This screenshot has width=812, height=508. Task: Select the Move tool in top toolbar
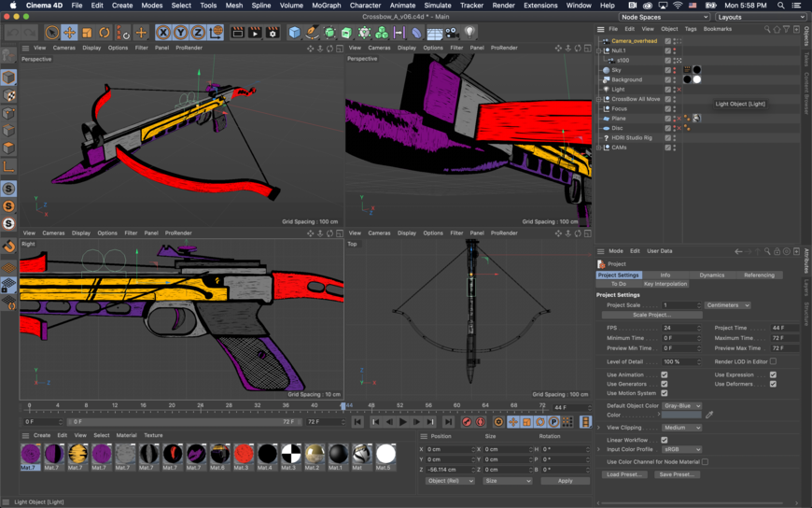click(69, 33)
